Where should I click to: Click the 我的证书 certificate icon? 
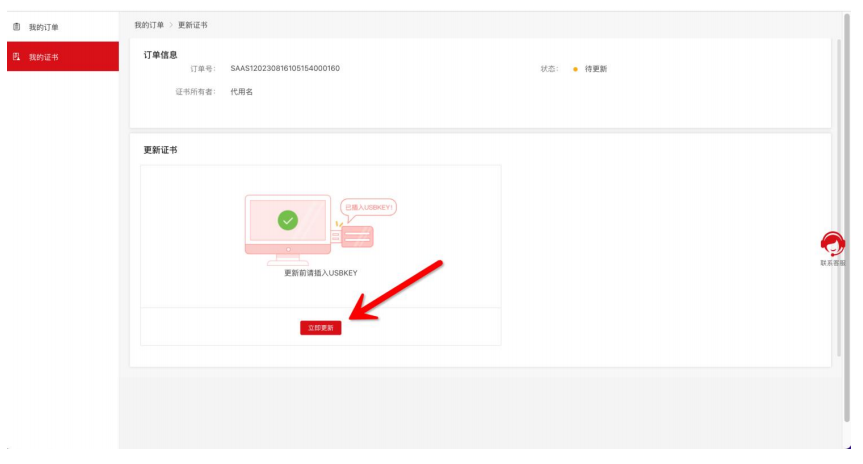coord(16,57)
